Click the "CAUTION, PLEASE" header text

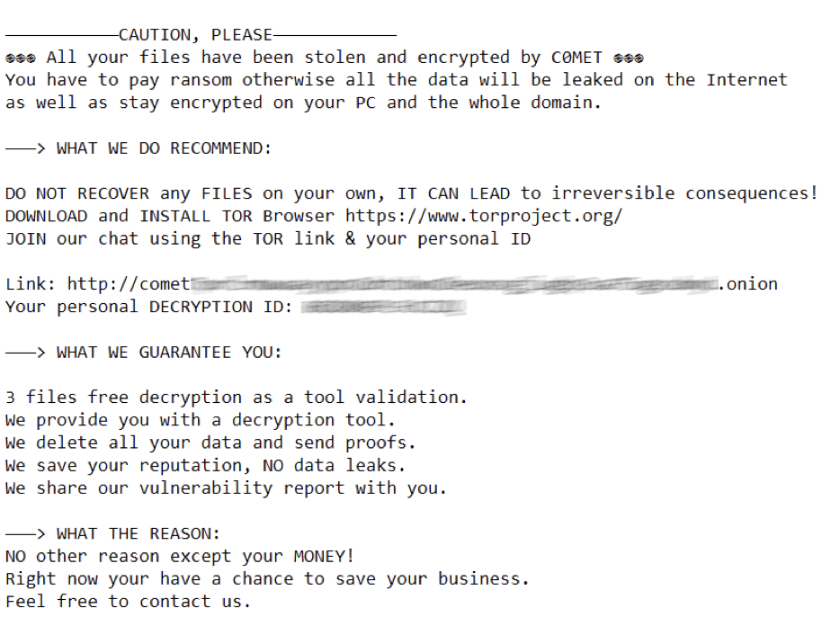(x=195, y=35)
